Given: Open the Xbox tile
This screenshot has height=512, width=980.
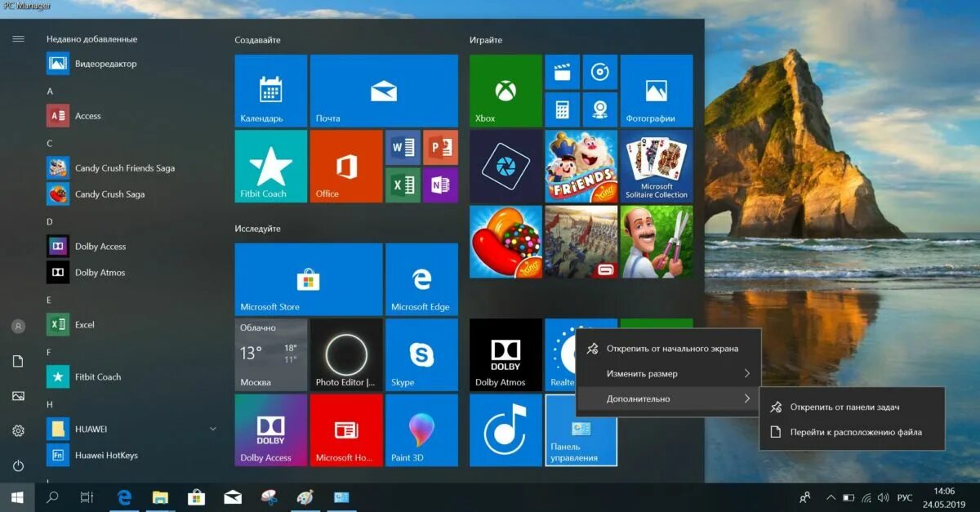Looking at the screenshot, I should pos(504,90).
